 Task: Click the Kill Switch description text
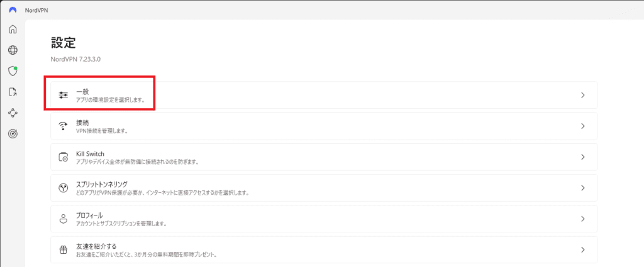(x=138, y=161)
